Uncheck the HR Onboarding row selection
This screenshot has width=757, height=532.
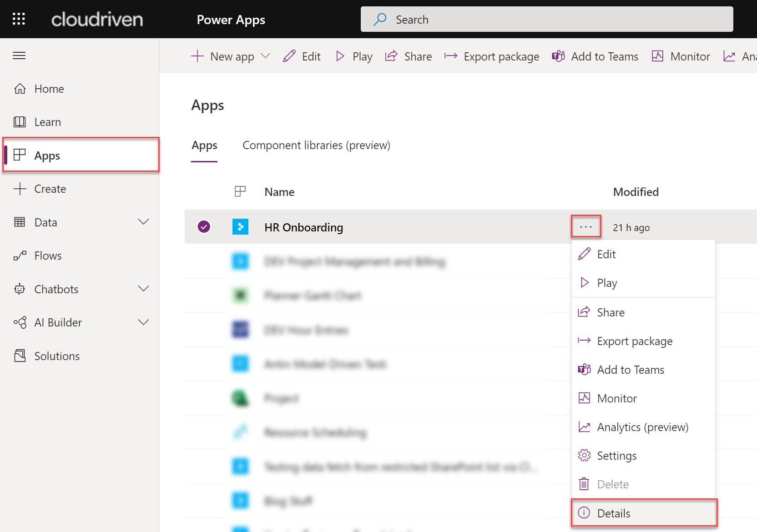tap(204, 226)
